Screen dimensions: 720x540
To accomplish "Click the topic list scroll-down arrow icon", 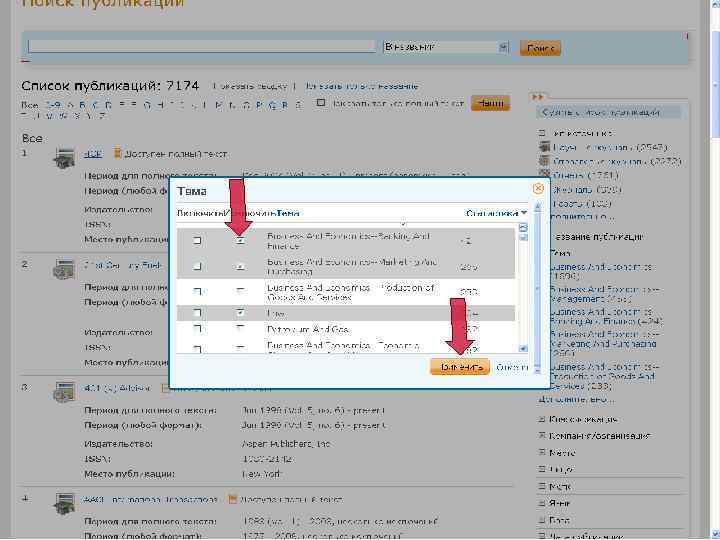I will [523, 349].
